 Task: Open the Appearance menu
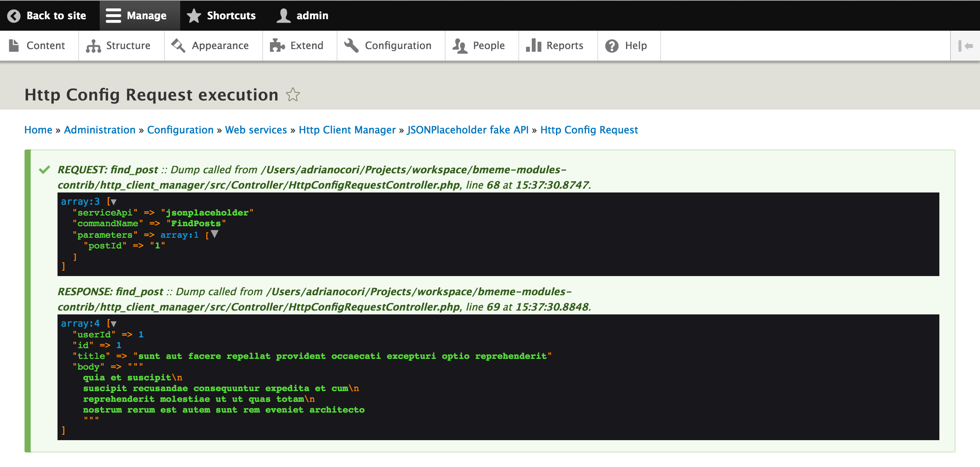pyautogui.click(x=214, y=46)
